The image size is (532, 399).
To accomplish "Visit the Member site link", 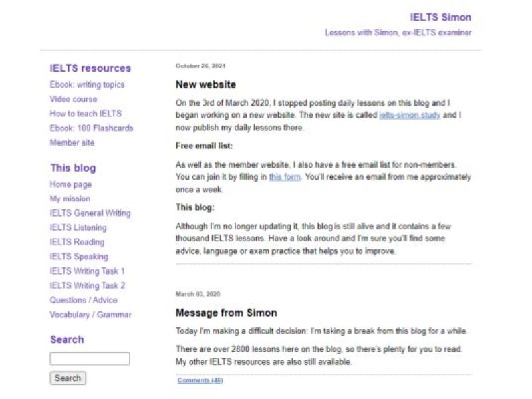I will (x=72, y=142).
